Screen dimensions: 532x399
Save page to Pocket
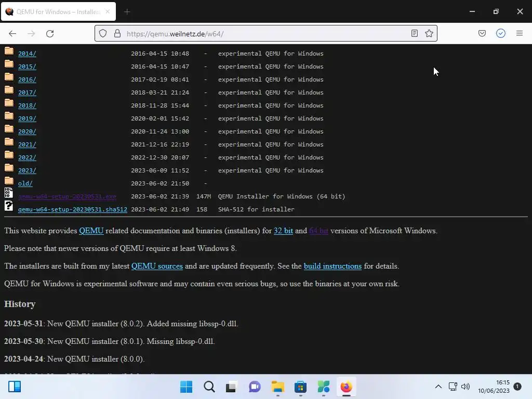pyautogui.click(x=482, y=33)
